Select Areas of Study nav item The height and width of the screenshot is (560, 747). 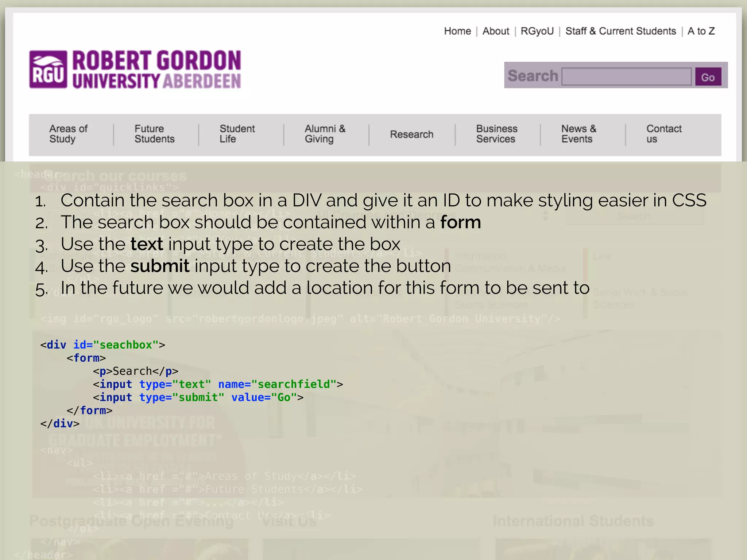pyautogui.click(x=68, y=134)
